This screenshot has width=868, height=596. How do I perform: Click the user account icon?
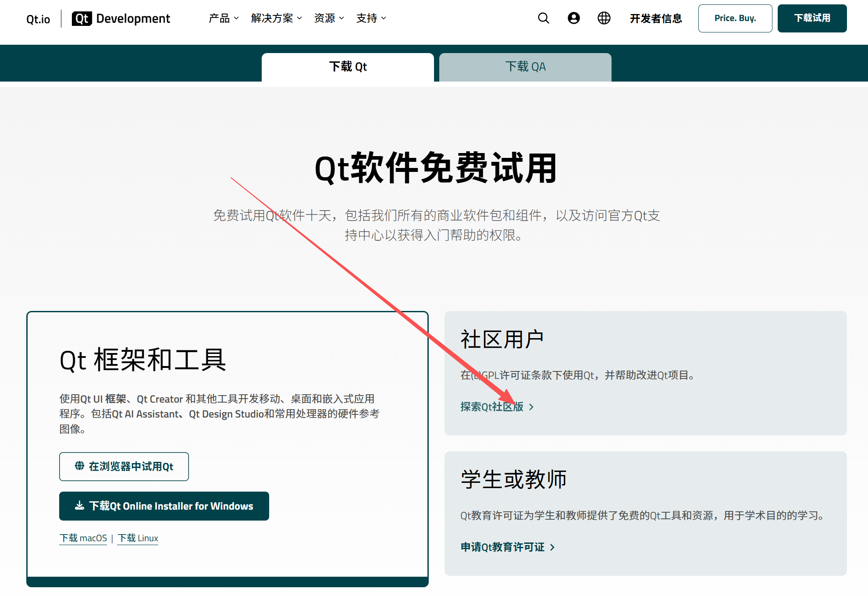(573, 18)
